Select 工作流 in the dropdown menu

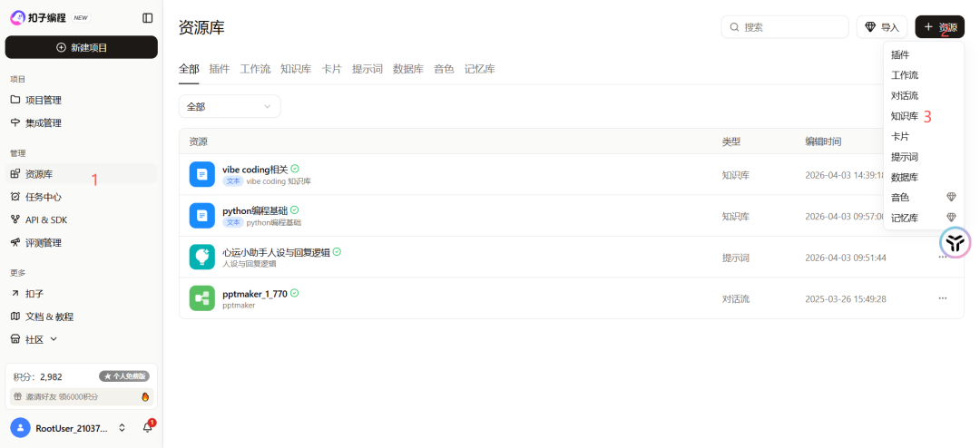coord(924,75)
